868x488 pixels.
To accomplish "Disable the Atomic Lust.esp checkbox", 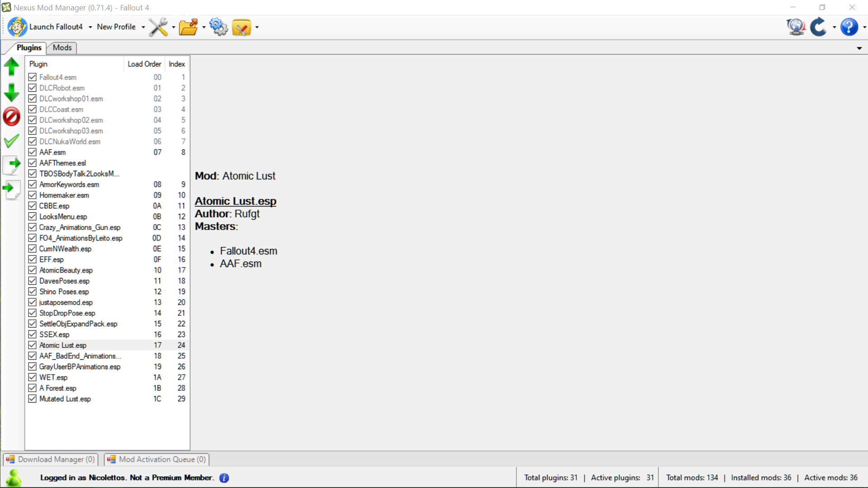I will point(33,345).
